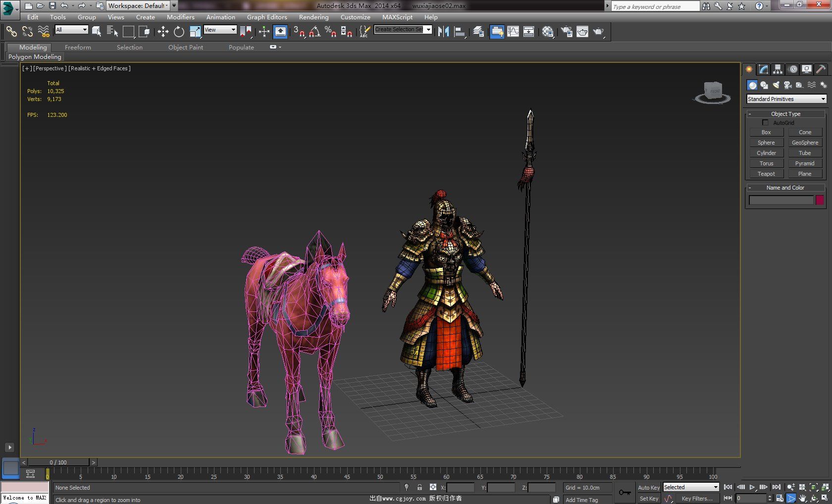Open Workspace Default dropdown
Viewport: 832px width, 504px height.
[139, 6]
